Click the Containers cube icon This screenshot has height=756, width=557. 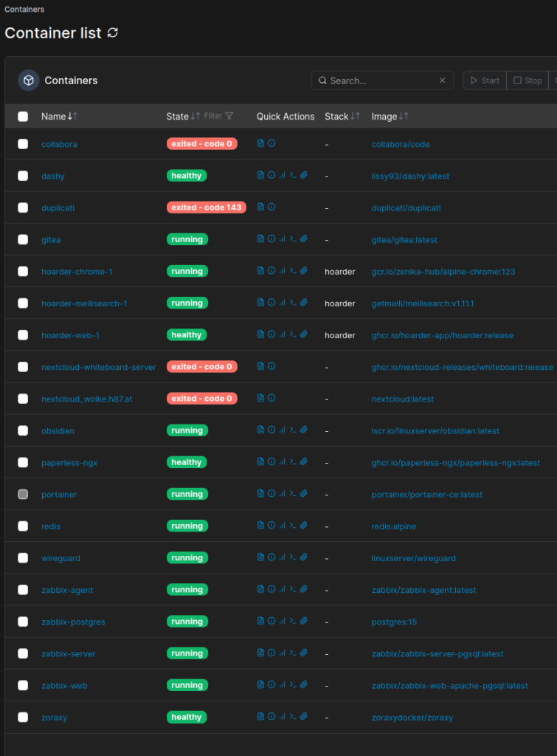29,80
